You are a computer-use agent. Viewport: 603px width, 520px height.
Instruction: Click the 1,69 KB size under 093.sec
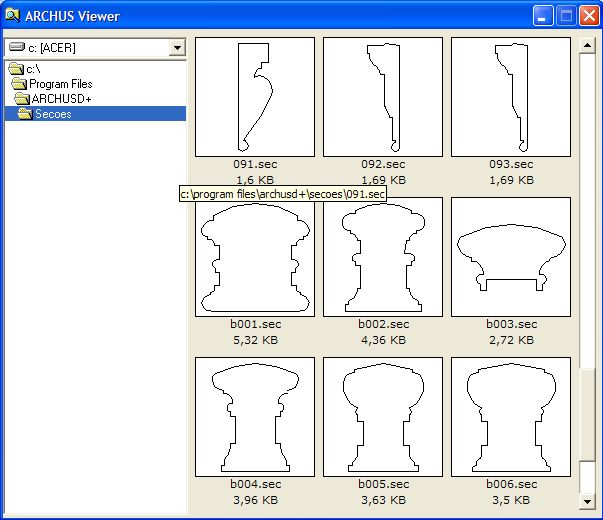pyautogui.click(x=511, y=180)
